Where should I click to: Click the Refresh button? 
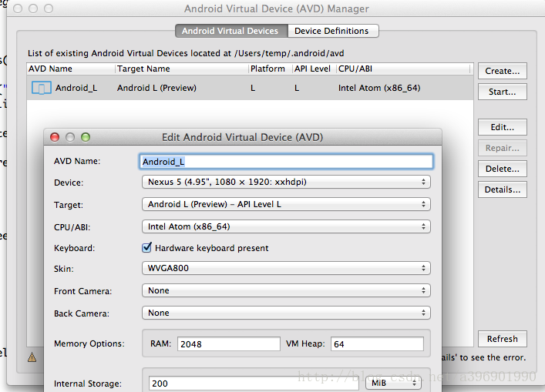[x=503, y=339]
